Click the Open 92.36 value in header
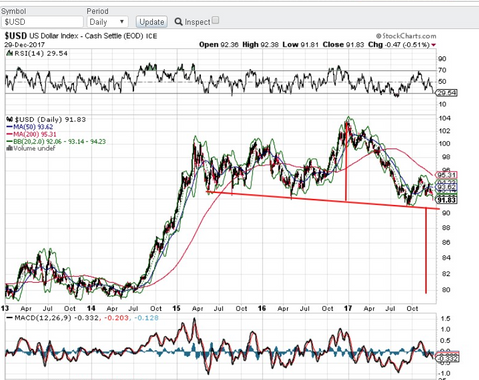 pyautogui.click(x=219, y=45)
